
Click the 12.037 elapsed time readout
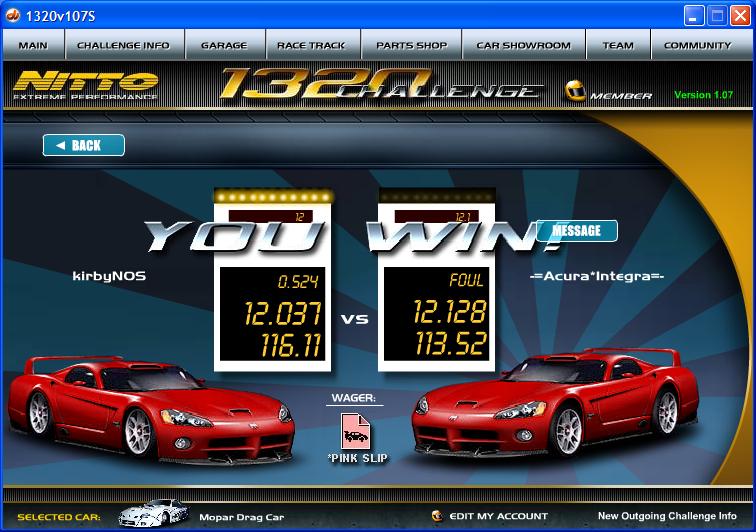coord(283,314)
